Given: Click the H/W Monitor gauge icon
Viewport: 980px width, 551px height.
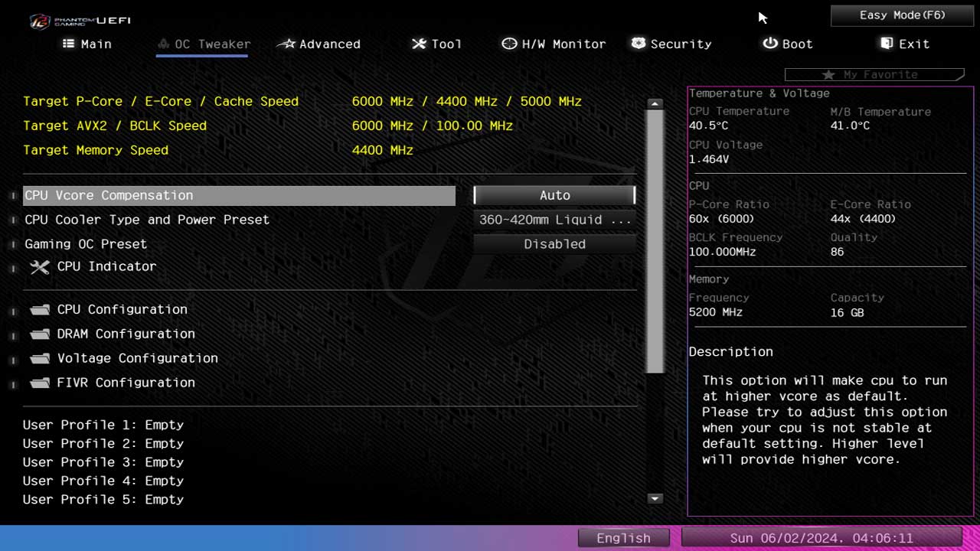Looking at the screenshot, I should click(x=509, y=44).
